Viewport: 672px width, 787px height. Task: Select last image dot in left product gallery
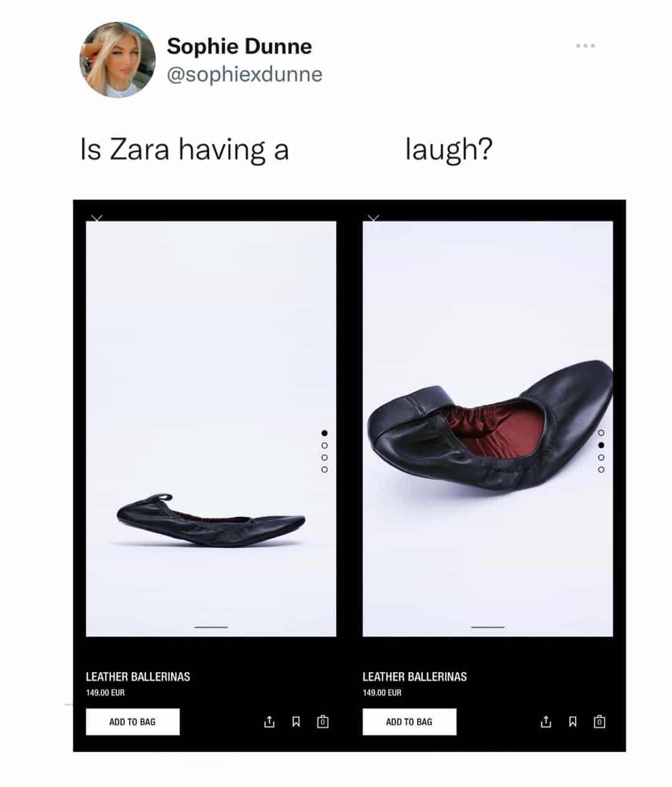324,470
